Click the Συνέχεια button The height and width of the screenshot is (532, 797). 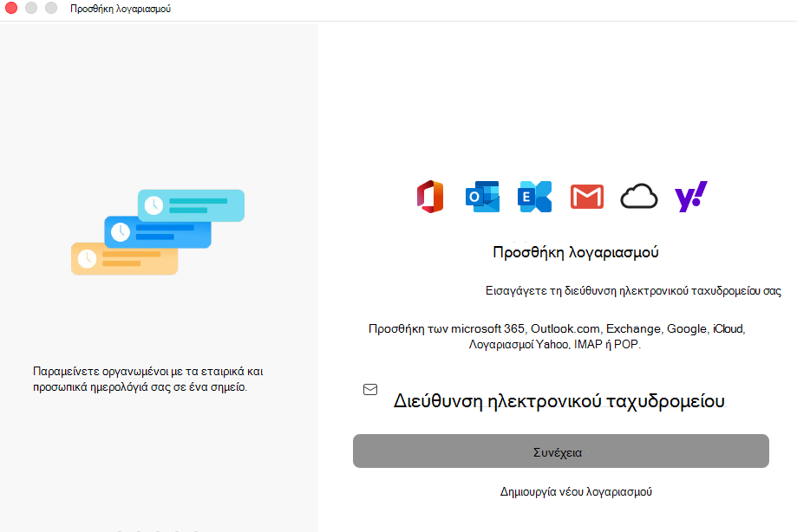point(560,451)
